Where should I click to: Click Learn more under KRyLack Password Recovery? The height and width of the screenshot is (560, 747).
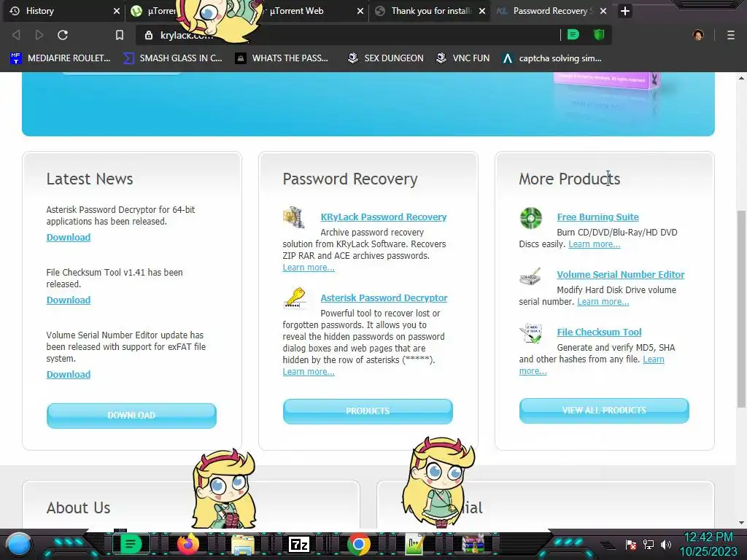tap(309, 268)
